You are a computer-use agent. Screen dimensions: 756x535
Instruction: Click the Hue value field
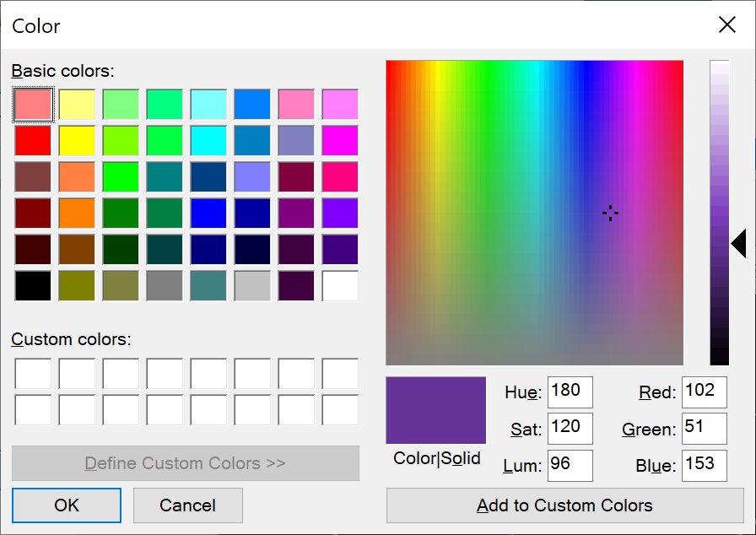click(570, 392)
